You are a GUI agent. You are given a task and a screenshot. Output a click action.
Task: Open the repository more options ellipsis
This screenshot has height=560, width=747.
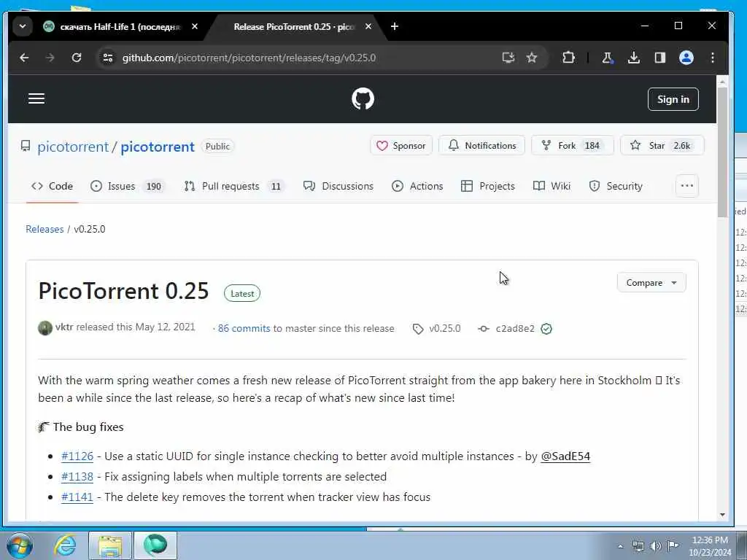point(687,186)
